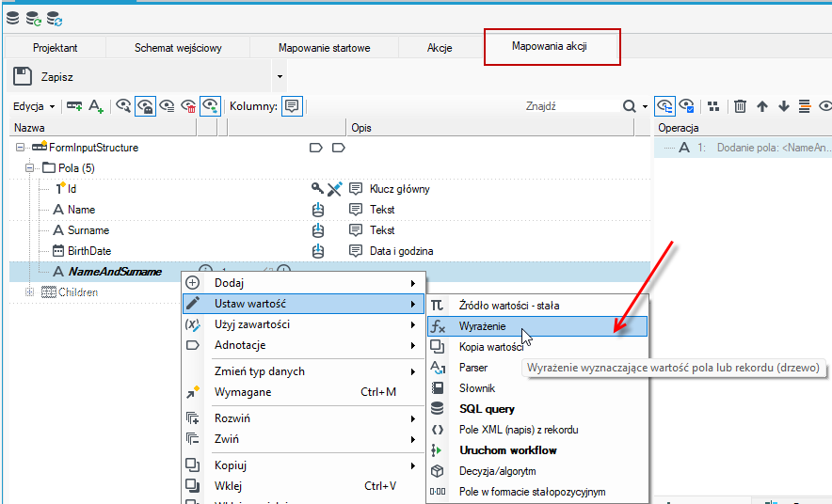The image size is (832, 504).
Task: Toggle the eye with tree structure button
Action: pyautogui.click(x=664, y=106)
